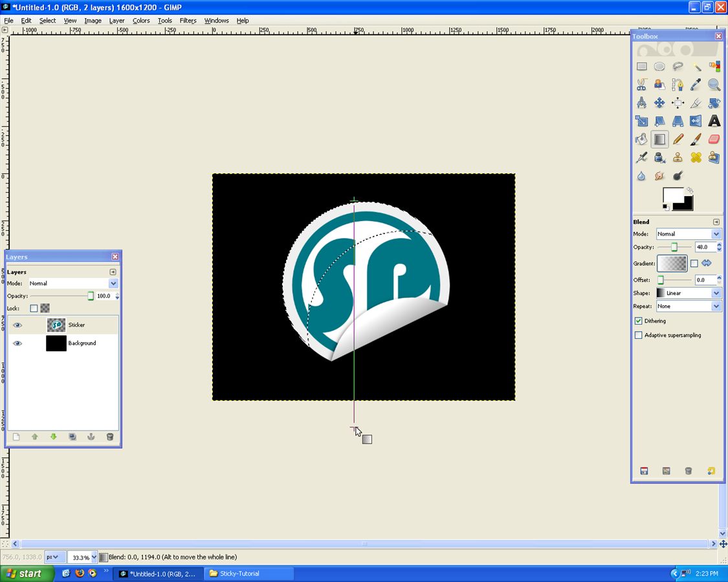The width and height of the screenshot is (728, 582).
Task: Select the Perspective tool
Action: click(x=678, y=121)
